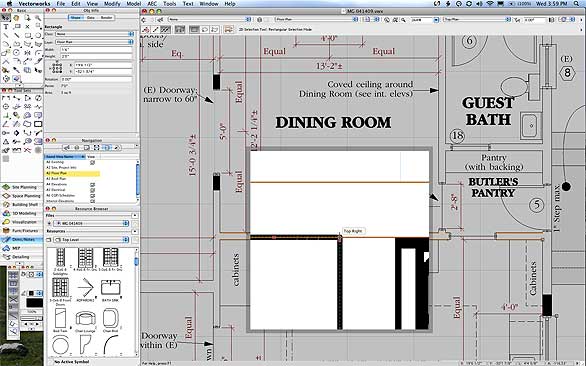Image resolution: width=586 pixels, height=366 pixels.
Task: Open the Space Planning tool set
Action: point(21,196)
